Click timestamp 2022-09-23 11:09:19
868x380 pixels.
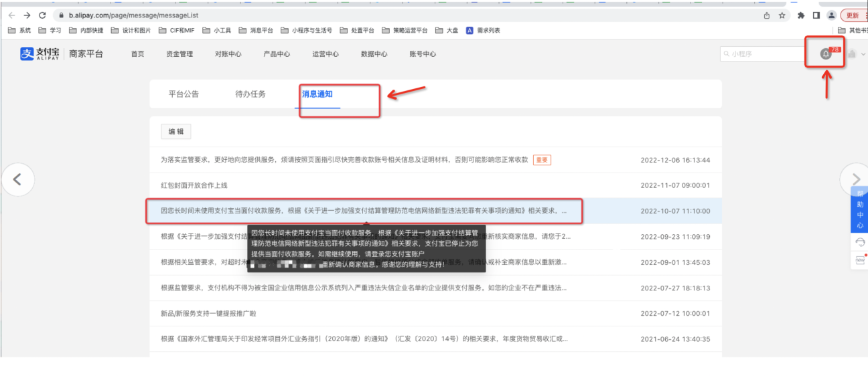675,237
